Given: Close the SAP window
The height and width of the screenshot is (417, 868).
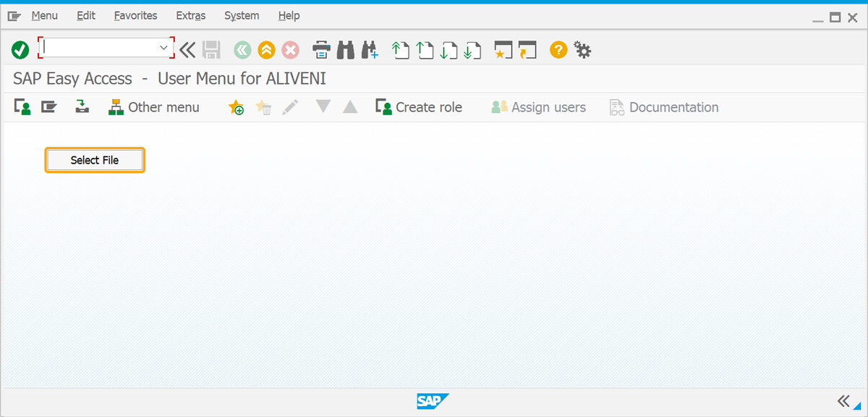Looking at the screenshot, I should pyautogui.click(x=852, y=17).
